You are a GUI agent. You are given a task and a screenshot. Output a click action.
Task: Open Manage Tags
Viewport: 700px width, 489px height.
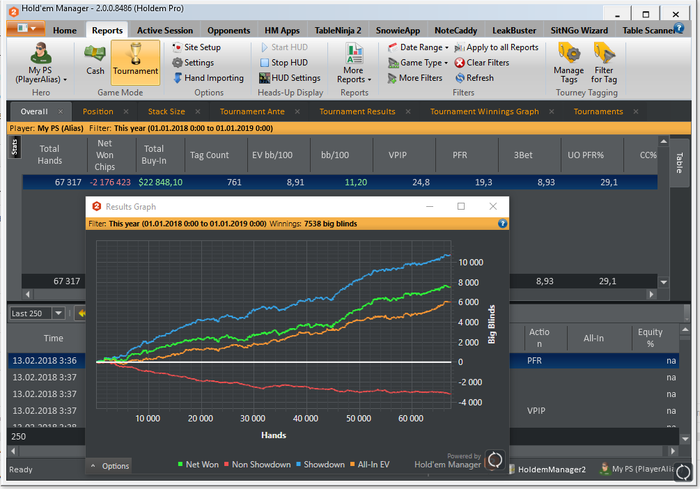[569, 63]
